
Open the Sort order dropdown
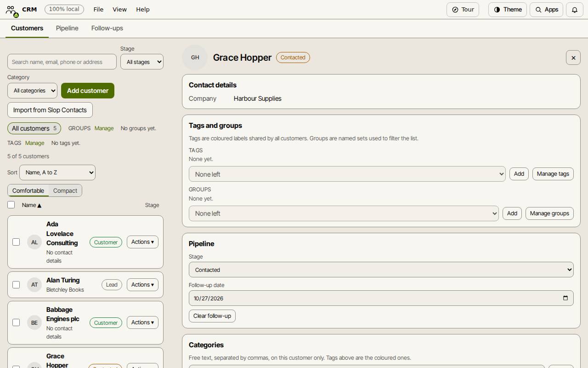(x=57, y=172)
